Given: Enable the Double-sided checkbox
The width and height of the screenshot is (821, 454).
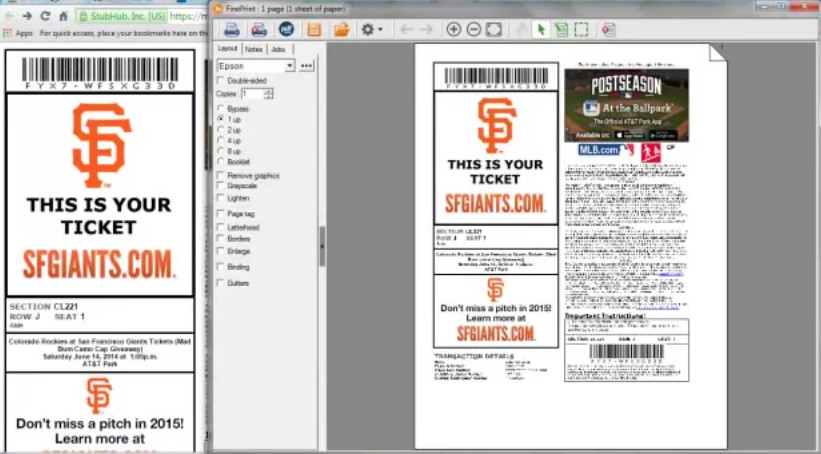Looking at the screenshot, I should 220,81.
